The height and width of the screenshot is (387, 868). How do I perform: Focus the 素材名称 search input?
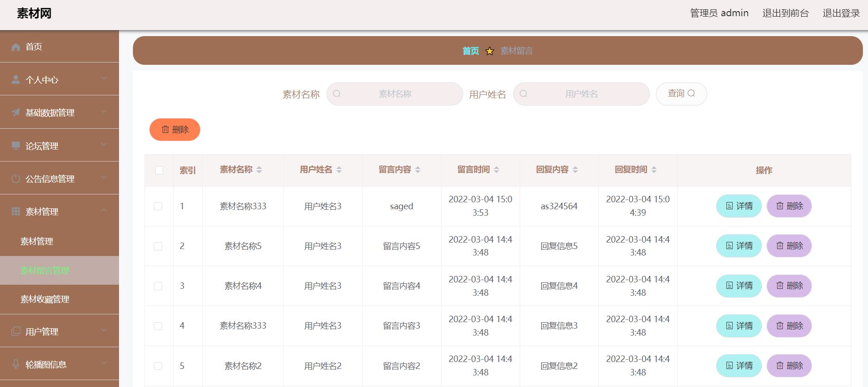click(395, 94)
